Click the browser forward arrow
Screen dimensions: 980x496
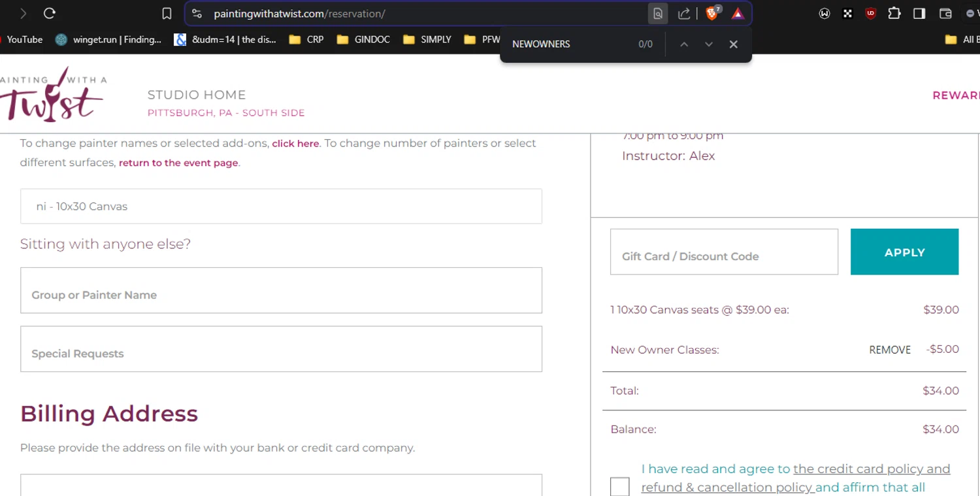(24, 13)
